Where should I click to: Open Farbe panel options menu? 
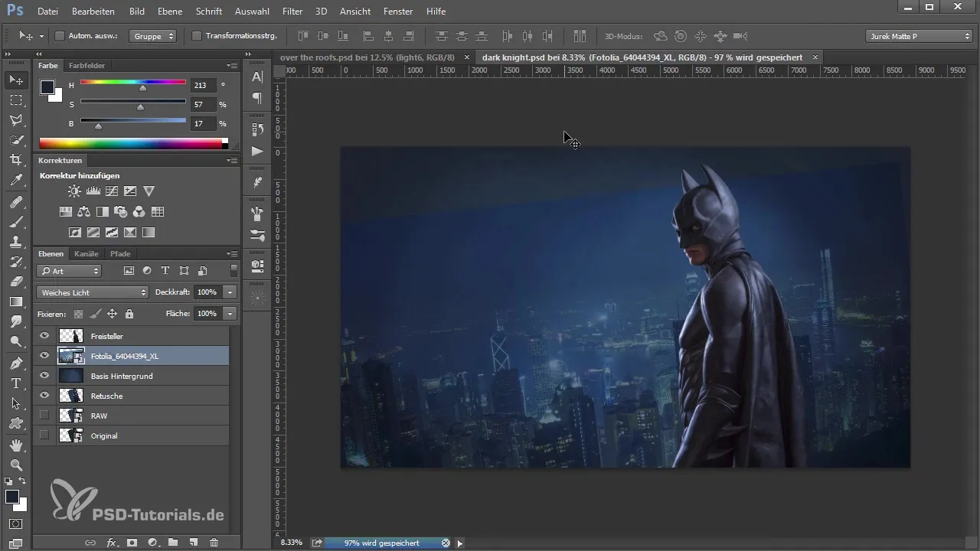pyautogui.click(x=232, y=66)
